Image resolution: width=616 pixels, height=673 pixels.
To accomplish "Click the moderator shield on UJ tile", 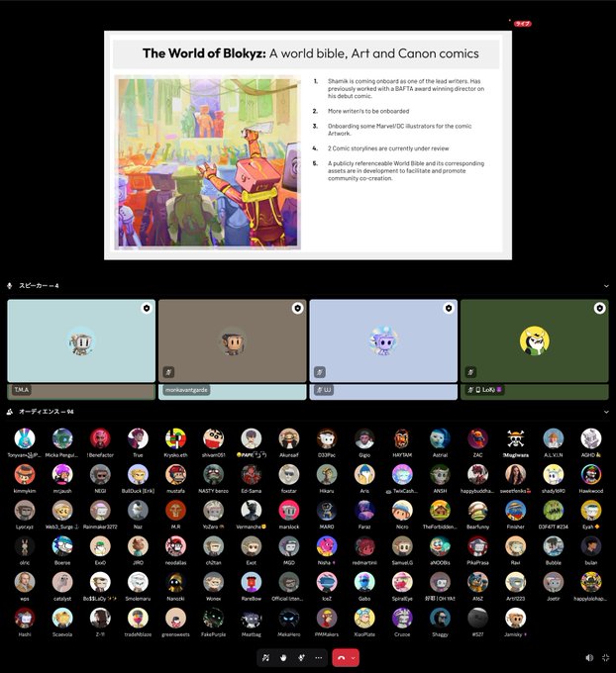I will click(x=449, y=308).
